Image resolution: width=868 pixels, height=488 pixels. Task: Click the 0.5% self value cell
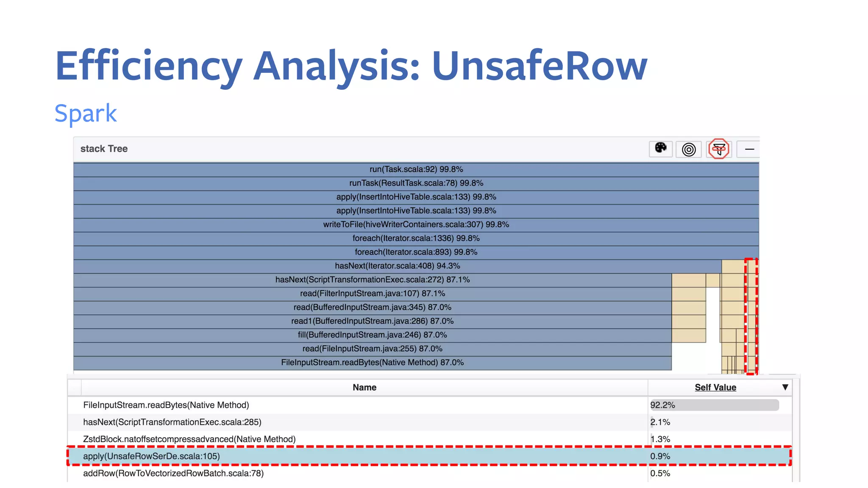coord(720,473)
